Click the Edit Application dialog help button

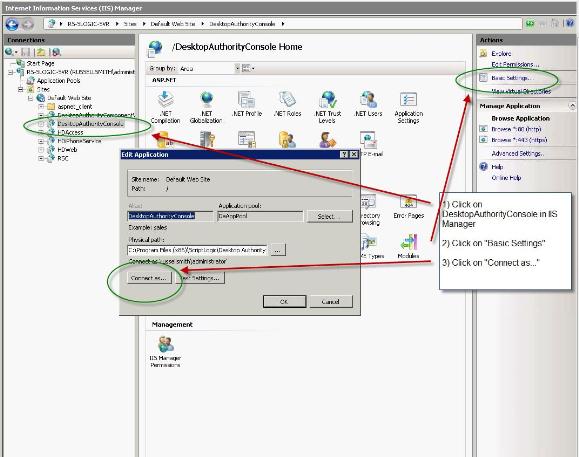point(344,154)
